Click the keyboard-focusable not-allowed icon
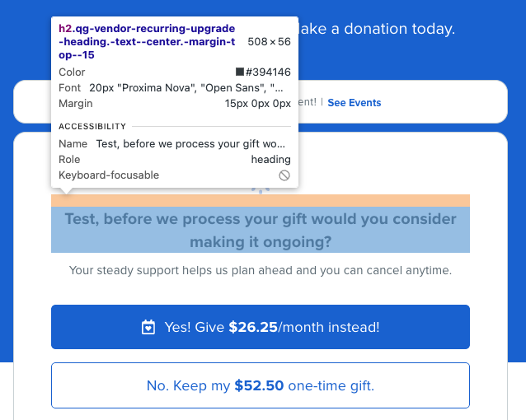This screenshot has width=526, height=420. [x=284, y=175]
